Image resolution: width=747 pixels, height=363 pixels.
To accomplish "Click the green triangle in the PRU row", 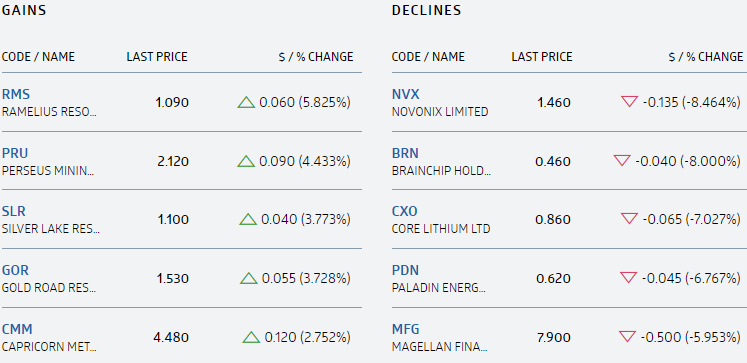I will 246,161.
